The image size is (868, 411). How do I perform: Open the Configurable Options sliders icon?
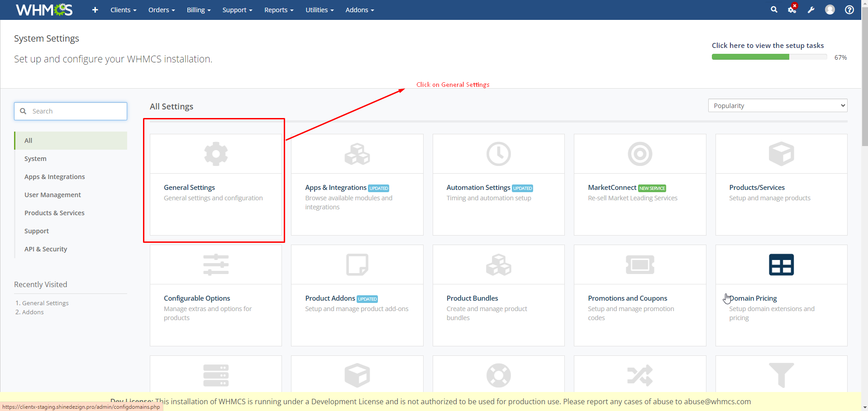(x=216, y=265)
